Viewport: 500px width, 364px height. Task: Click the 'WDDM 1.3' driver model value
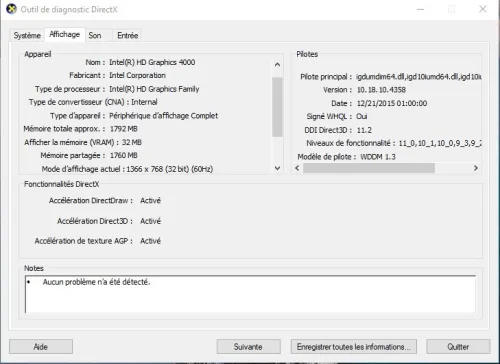[378, 157]
